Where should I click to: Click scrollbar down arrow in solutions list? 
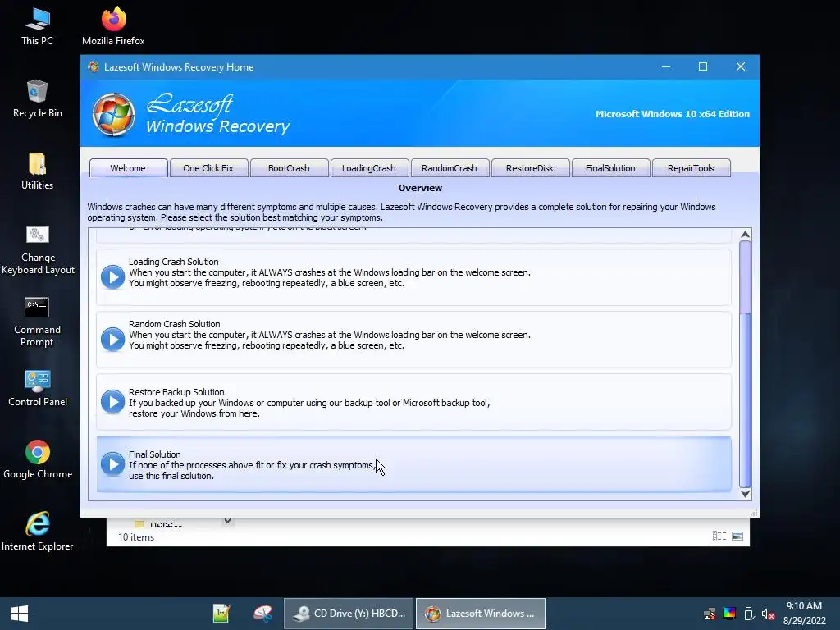coord(745,494)
